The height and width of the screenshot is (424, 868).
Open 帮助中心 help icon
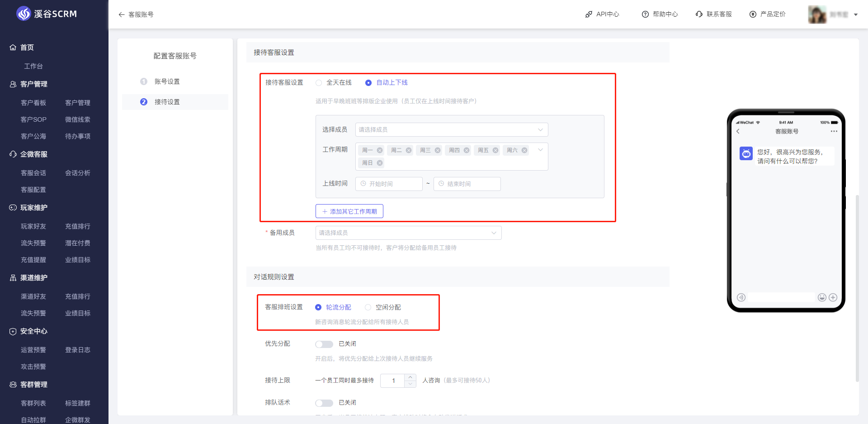click(645, 14)
